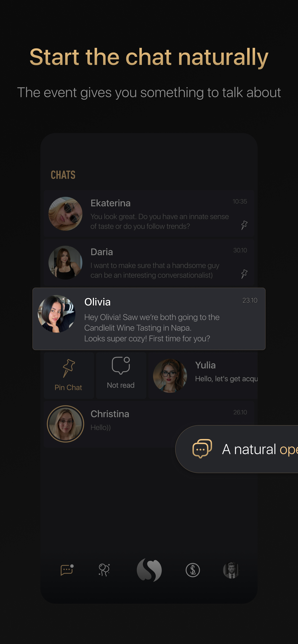Viewport: 298px width, 644px height.
Task: View Christina's gold-ringed profile photo
Action: coord(65,424)
